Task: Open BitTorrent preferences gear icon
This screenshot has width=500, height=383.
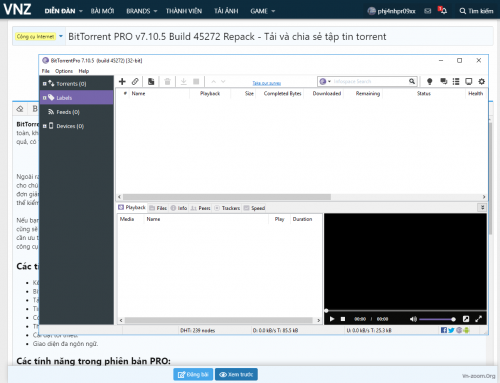Action: tap(481, 81)
